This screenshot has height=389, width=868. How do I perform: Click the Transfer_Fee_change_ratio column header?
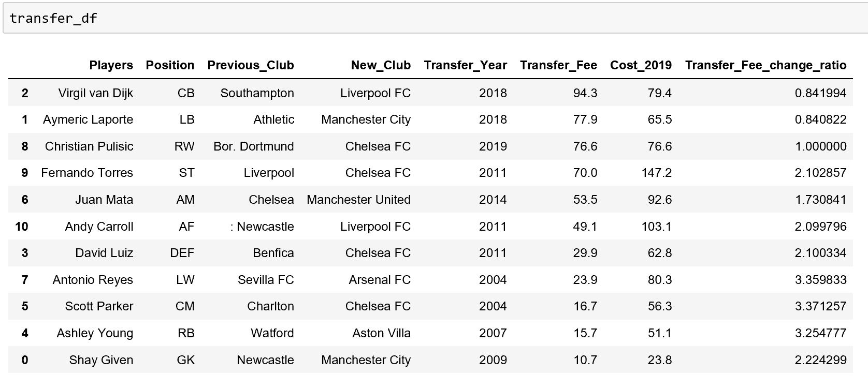pos(765,65)
